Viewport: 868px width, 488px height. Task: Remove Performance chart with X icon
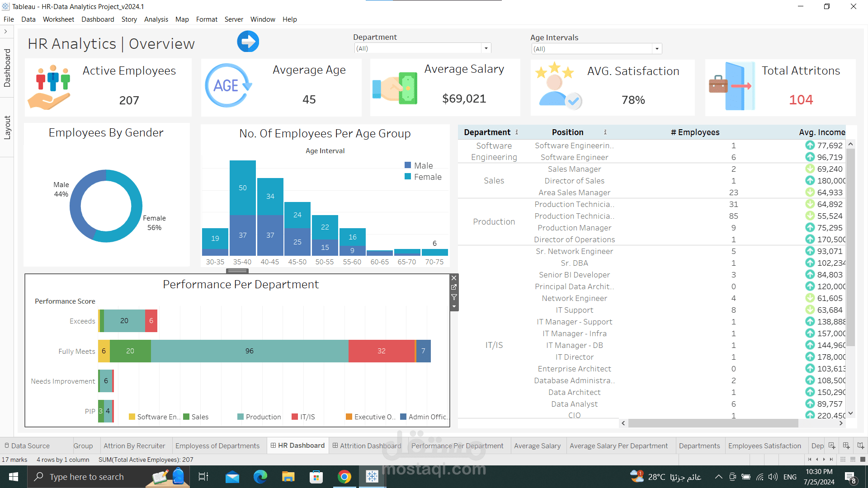(454, 278)
